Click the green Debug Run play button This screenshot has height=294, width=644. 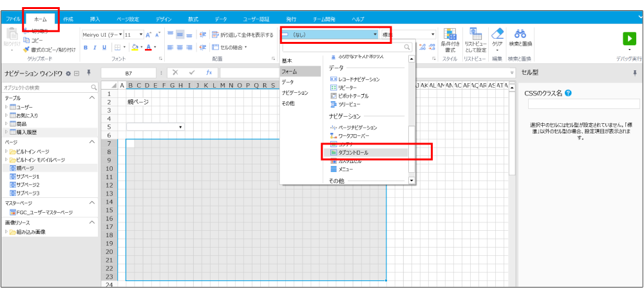pos(629,39)
